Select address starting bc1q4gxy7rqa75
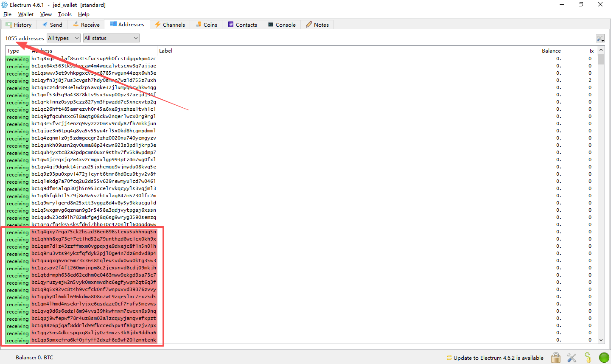The width and height of the screenshot is (611, 364). pos(94,232)
